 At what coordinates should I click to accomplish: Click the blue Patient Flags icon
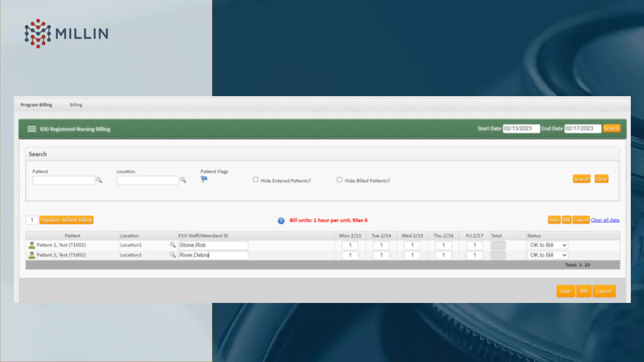pyautogui.click(x=204, y=179)
